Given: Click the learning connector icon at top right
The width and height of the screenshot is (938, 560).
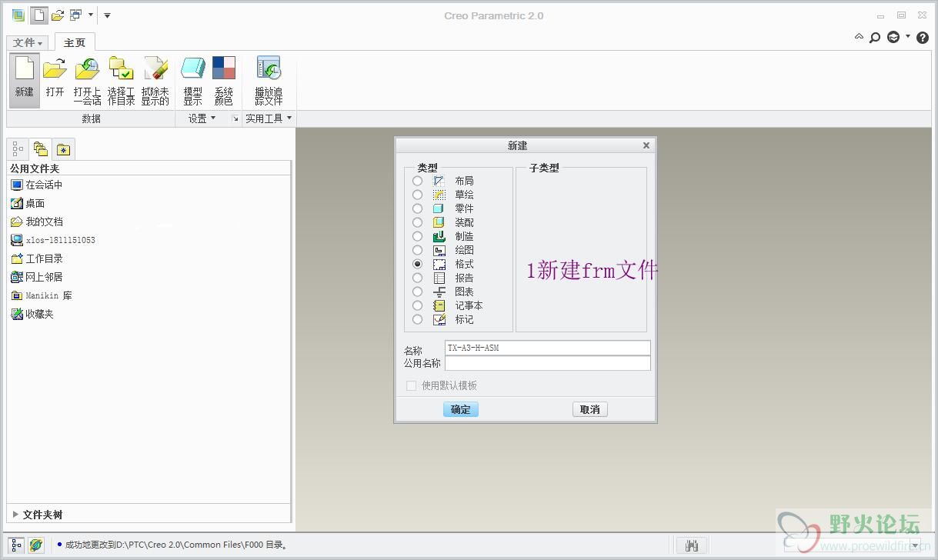Looking at the screenshot, I should coord(893,37).
